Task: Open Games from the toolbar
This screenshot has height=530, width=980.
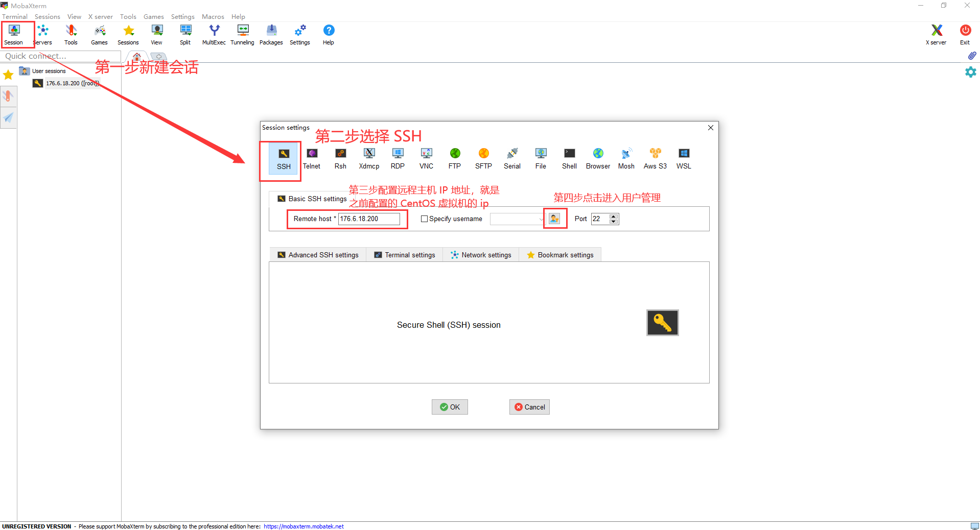Action: click(100, 35)
